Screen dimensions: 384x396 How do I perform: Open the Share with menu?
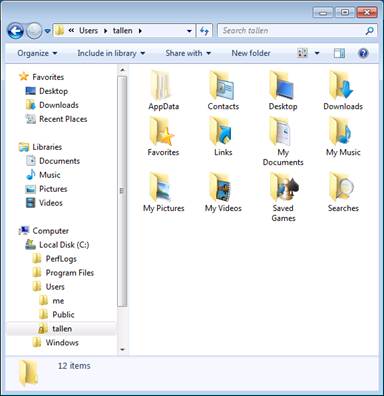(188, 53)
